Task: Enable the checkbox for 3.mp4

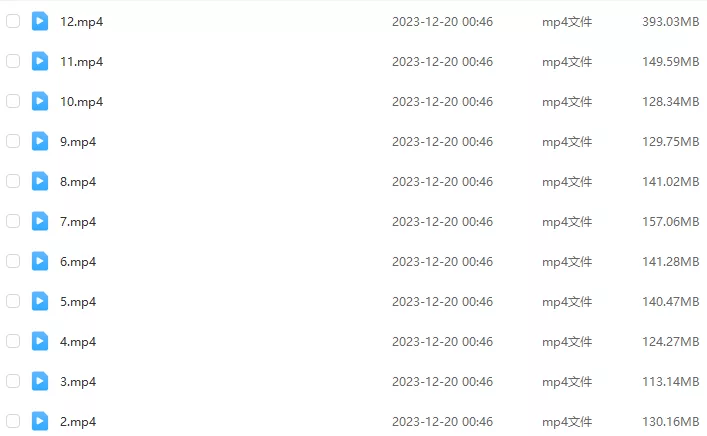Action: (13, 381)
